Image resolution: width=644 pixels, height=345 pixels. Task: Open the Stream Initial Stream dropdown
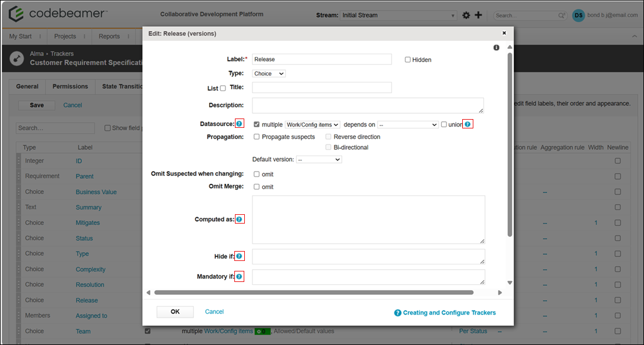tap(398, 15)
